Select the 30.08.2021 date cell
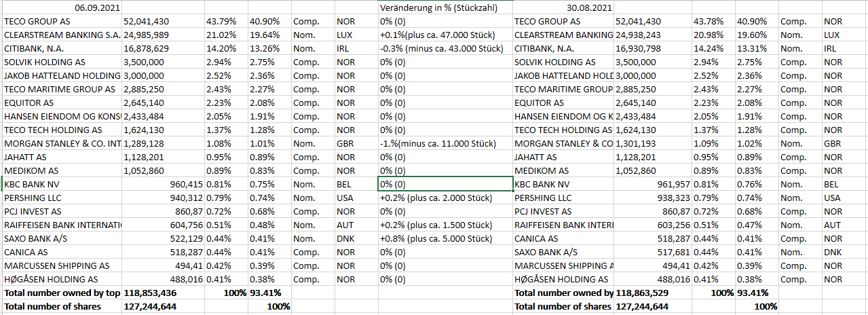The width and height of the screenshot is (868, 315). click(x=589, y=8)
